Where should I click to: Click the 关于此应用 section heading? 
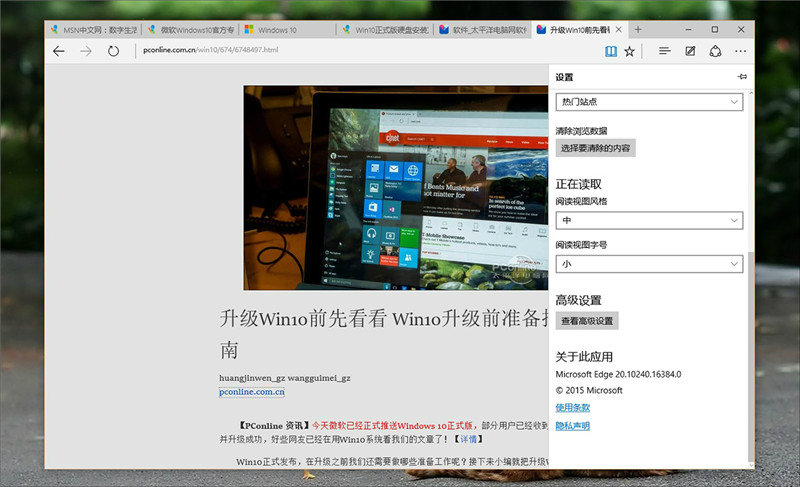tap(584, 357)
